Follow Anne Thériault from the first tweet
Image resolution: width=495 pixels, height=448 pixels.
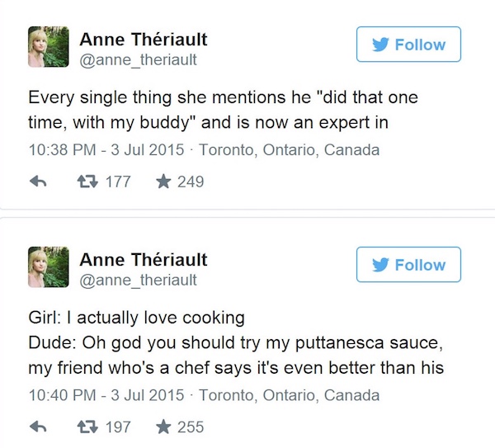click(408, 45)
